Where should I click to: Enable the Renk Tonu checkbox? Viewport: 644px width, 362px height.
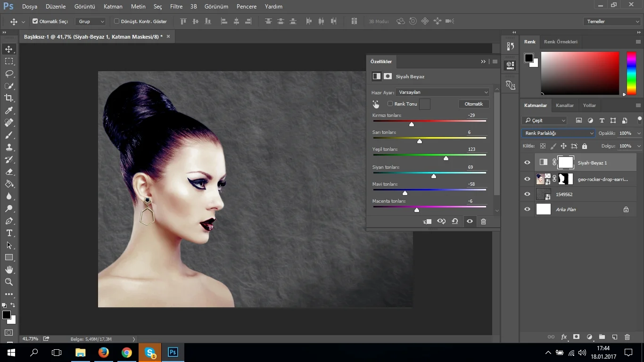point(390,104)
